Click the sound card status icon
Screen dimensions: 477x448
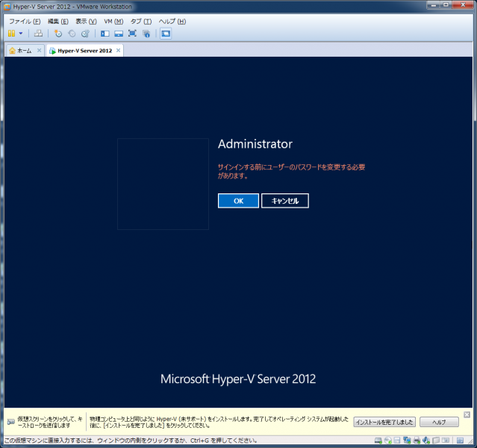click(x=426, y=440)
